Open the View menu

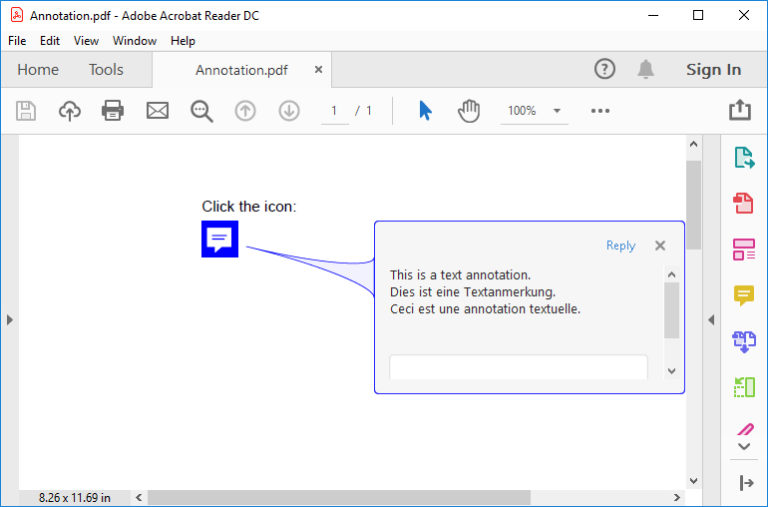[86, 41]
